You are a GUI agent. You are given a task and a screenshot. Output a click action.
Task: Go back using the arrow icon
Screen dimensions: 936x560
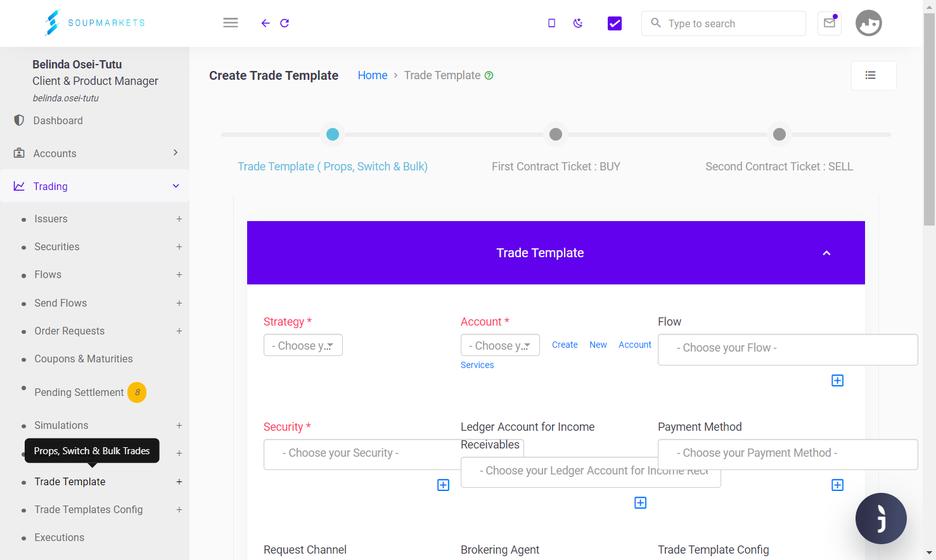(266, 23)
